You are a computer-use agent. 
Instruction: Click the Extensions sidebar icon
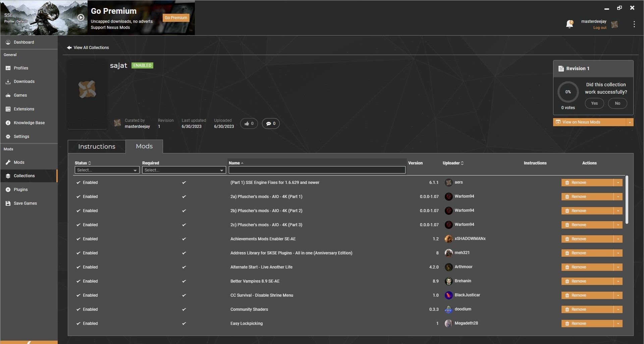click(8, 109)
